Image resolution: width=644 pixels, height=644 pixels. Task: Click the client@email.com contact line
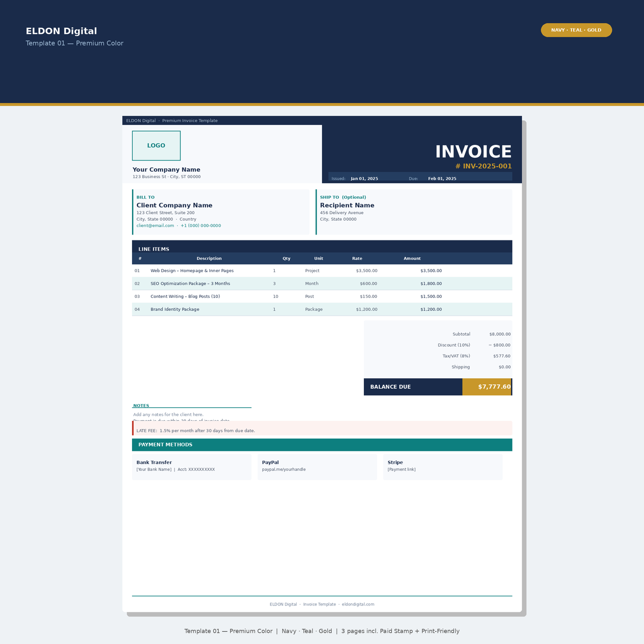tap(179, 226)
